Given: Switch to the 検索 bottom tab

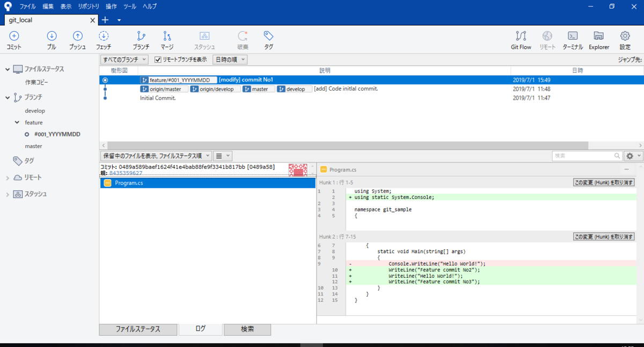Looking at the screenshot, I should click(247, 329).
